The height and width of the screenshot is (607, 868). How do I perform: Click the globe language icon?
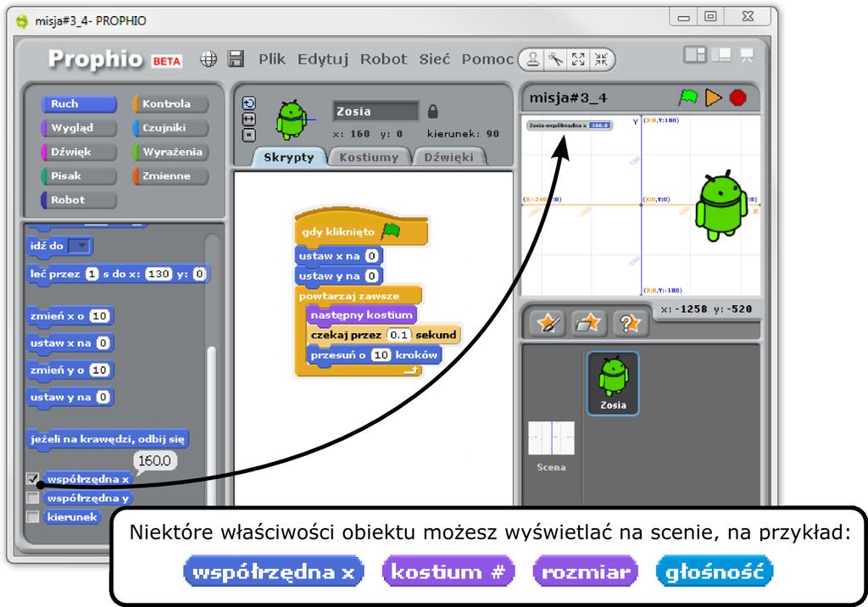click(209, 58)
